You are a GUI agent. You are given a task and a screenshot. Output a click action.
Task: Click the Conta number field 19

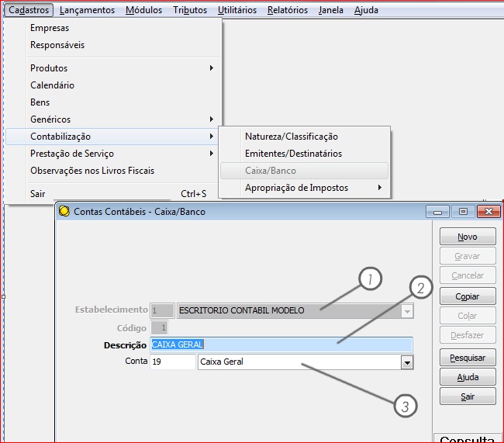(173, 362)
